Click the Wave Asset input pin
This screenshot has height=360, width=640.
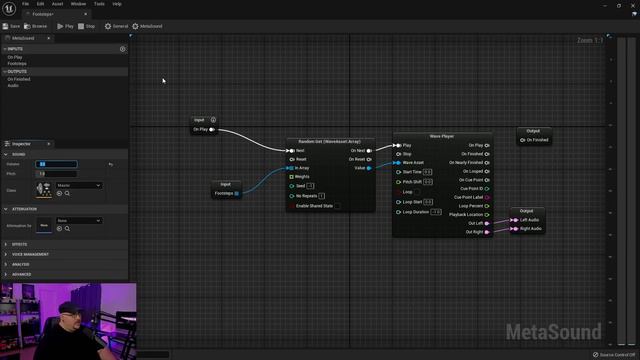(398, 163)
